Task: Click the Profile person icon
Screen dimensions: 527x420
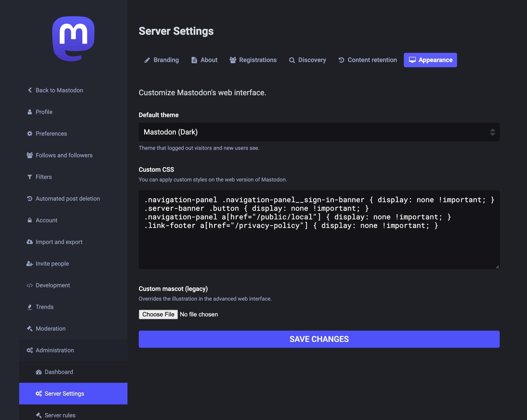Action: [x=30, y=112]
